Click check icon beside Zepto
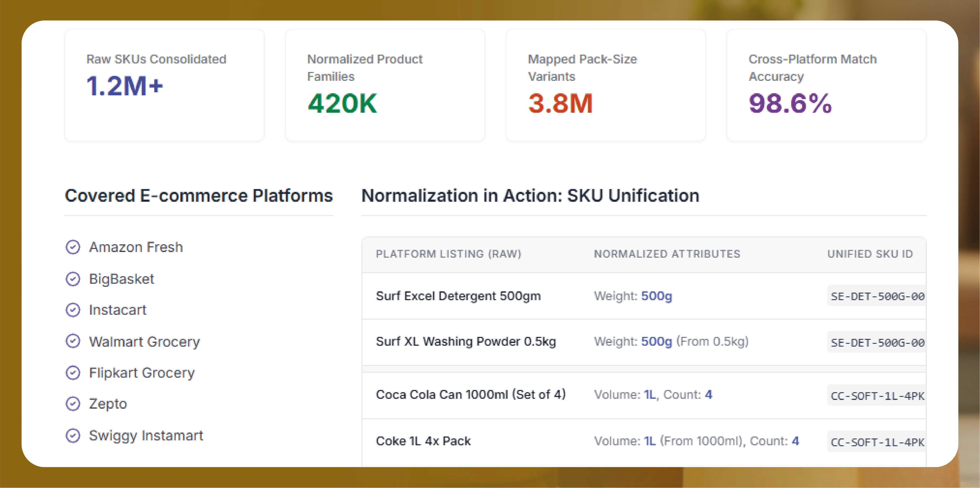This screenshot has height=488, width=980. click(x=73, y=404)
